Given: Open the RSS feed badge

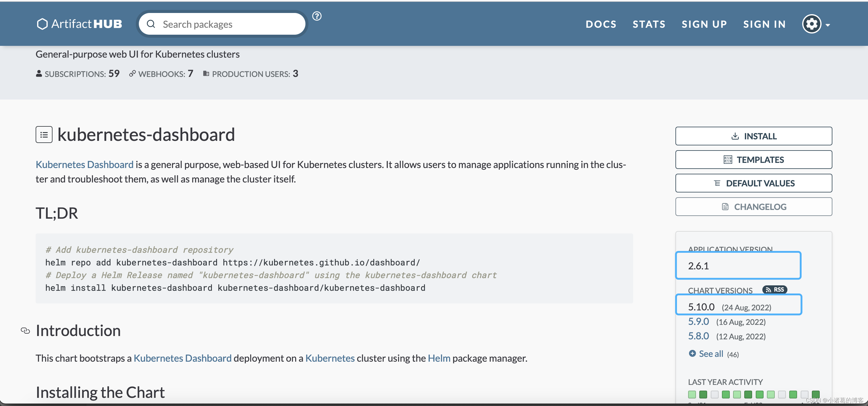Looking at the screenshot, I should coord(775,290).
